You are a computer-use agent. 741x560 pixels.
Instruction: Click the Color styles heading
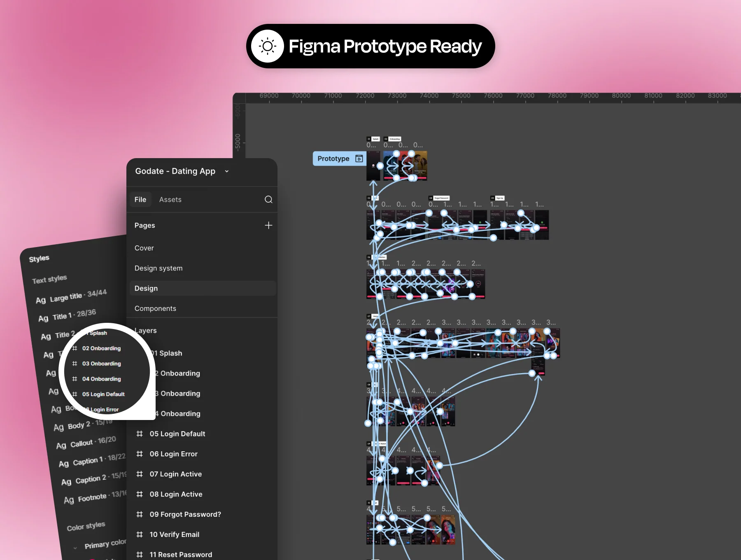pos(86,526)
